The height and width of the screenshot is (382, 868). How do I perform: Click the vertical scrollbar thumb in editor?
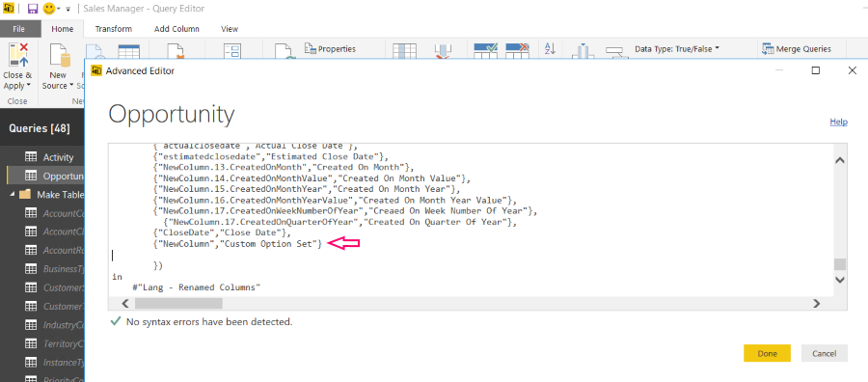[x=840, y=264]
